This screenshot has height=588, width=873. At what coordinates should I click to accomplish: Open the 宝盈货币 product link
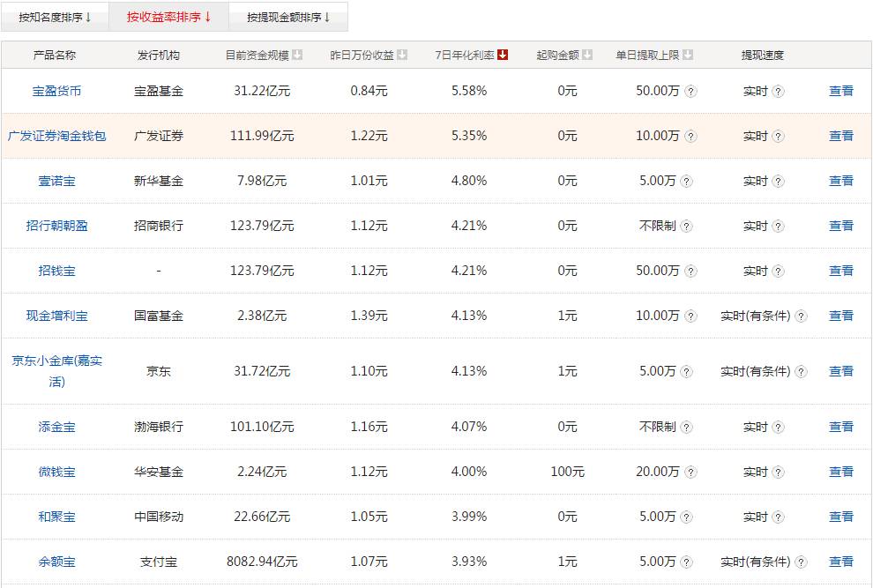coord(56,91)
